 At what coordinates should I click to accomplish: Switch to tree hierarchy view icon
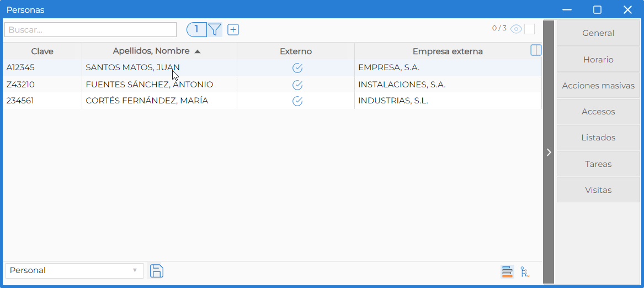point(525,271)
